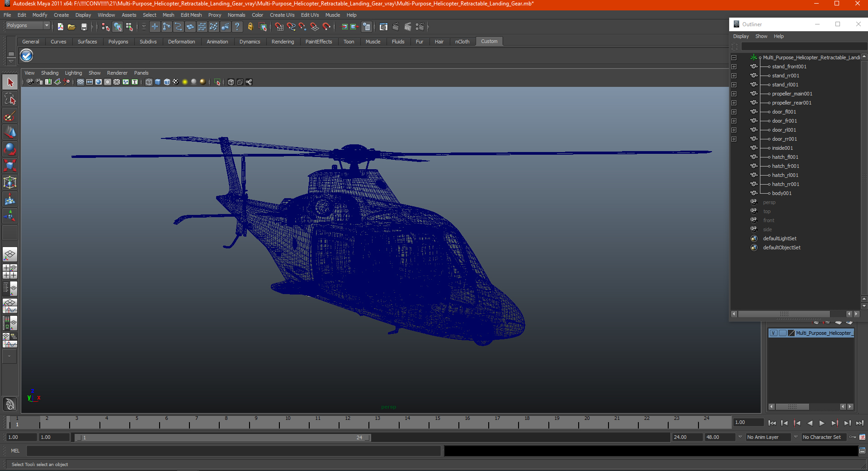Render the current frame clapperboard icon
This screenshot has height=471, width=868.
(396, 27)
